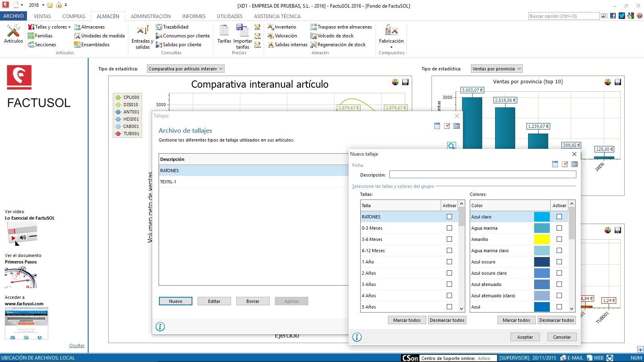Launch Volcado de stock
Image resolution: width=644 pixels, height=362 pixels.
tap(332, 36)
